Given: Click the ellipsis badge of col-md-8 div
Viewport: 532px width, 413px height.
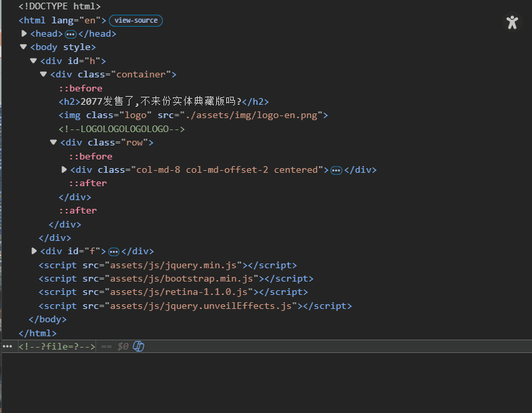Looking at the screenshot, I should (336, 170).
